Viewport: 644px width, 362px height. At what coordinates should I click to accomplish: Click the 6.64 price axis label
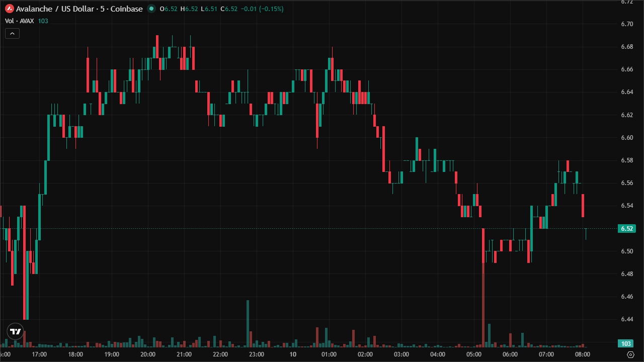click(x=627, y=92)
